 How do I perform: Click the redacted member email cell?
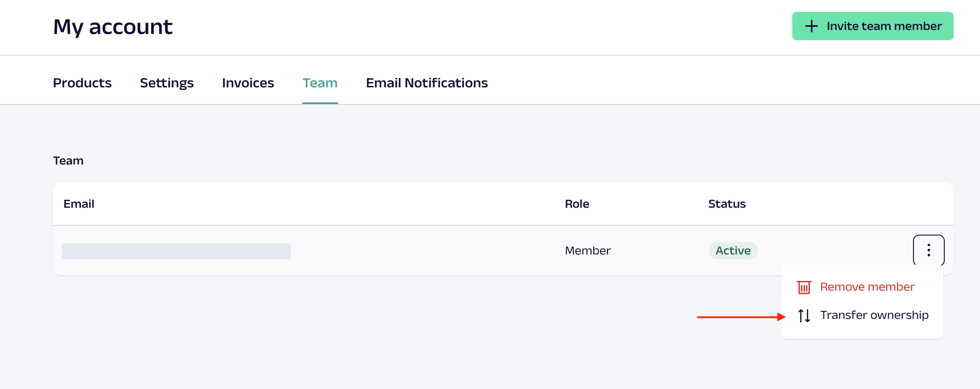pos(176,251)
